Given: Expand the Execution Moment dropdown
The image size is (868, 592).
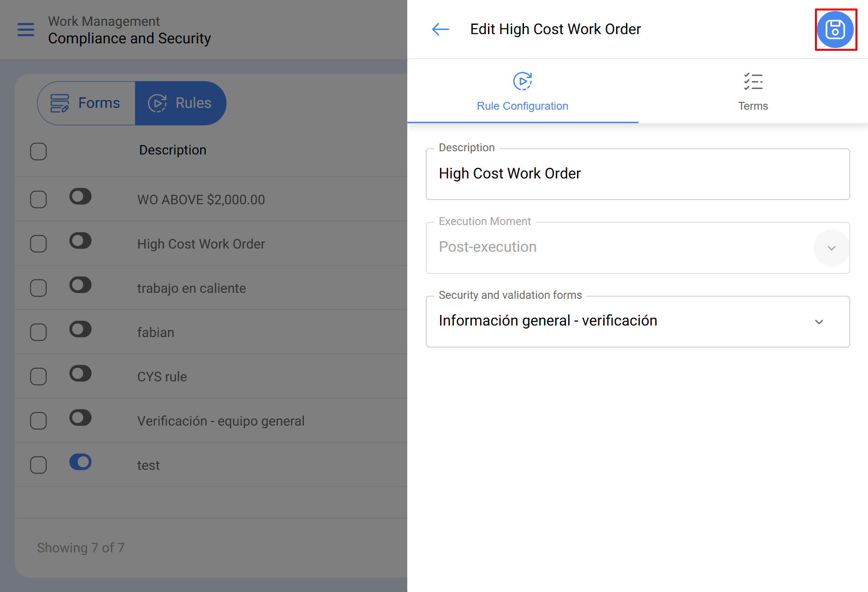Looking at the screenshot, I should [x=831, y=248].
